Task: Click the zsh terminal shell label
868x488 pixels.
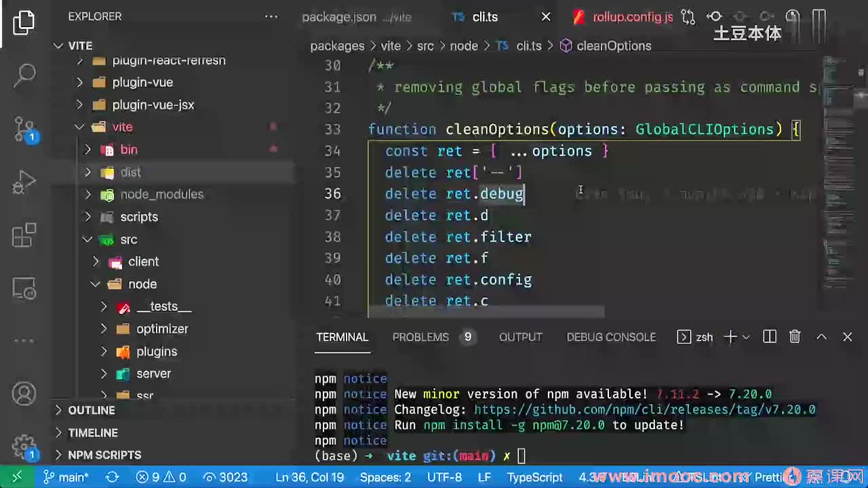Action: click(696, 337)
